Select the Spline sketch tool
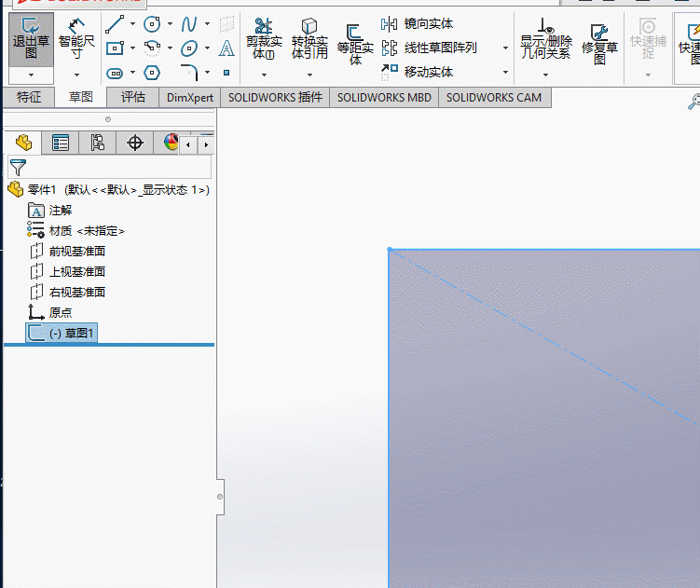 (x=189, y=24)
